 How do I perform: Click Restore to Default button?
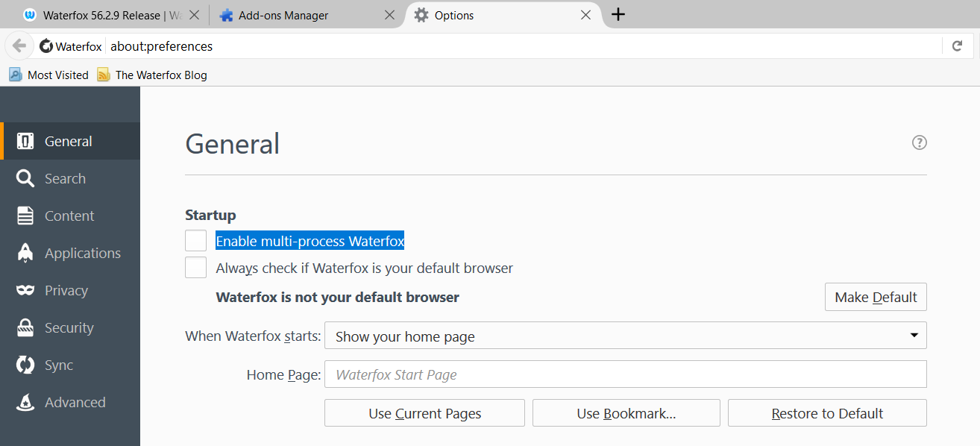click(827, 413)
